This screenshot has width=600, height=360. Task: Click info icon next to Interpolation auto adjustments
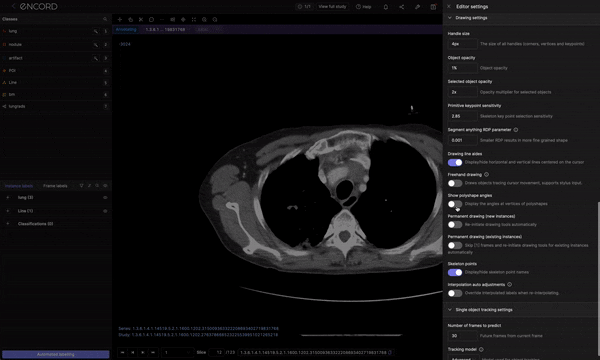(x=509, y=284)
